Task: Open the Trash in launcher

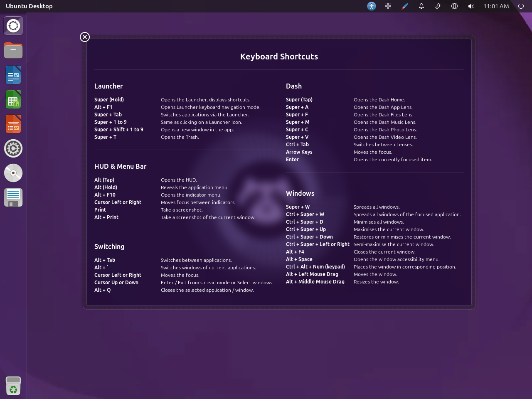Action: pos(13,385)
